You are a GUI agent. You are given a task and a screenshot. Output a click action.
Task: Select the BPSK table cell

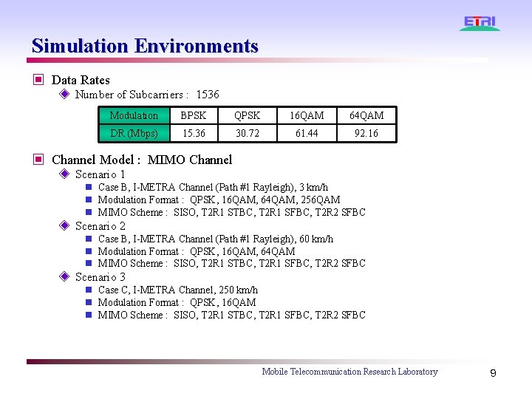[194, 115]
